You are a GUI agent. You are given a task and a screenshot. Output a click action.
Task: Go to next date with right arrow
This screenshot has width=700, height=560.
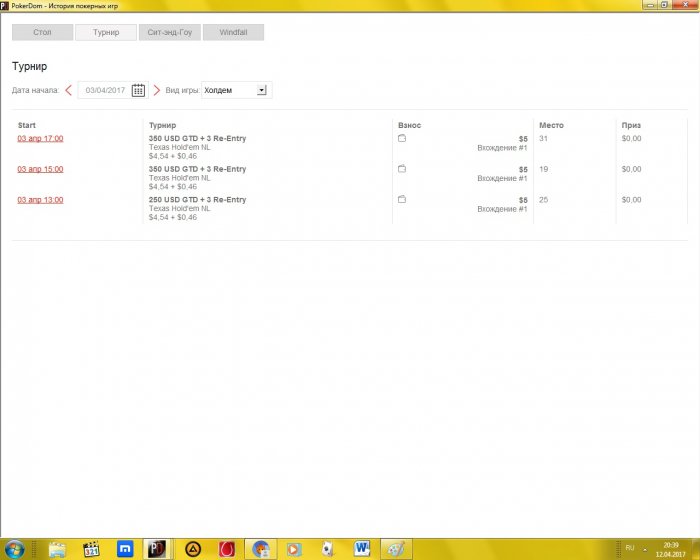156,90
